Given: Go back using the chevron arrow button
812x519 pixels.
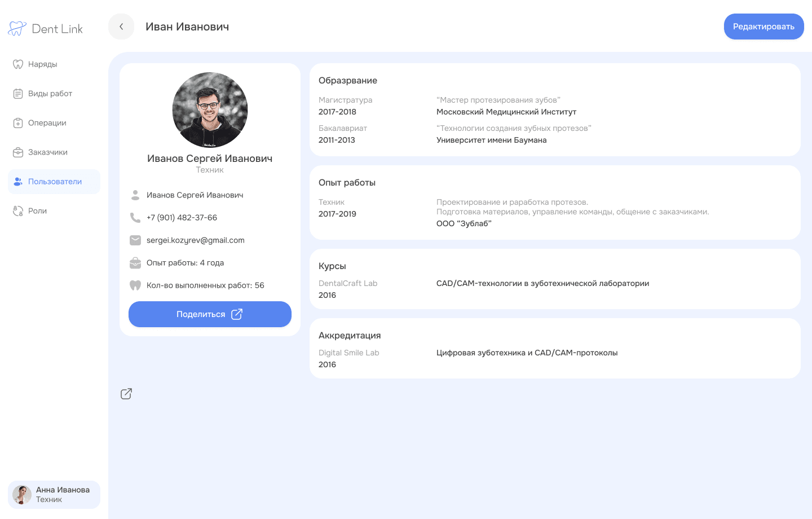Looking at the screenshot, I should tap(121, 27).
